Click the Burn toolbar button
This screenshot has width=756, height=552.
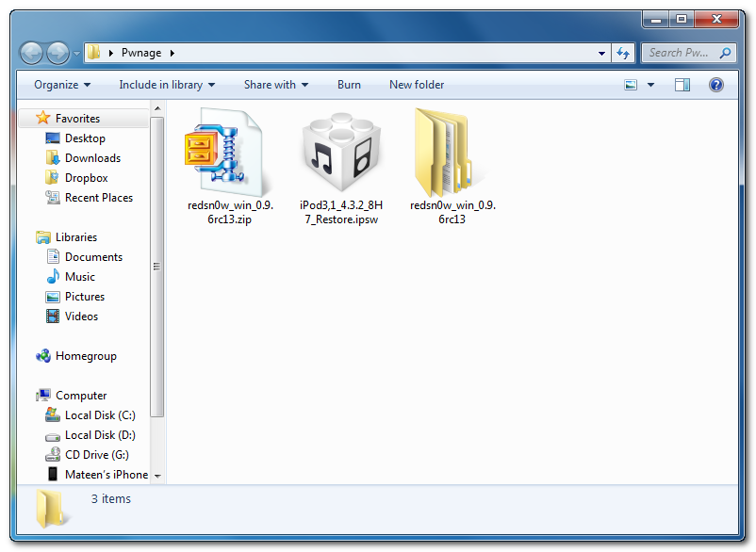(x=349, y=85)
